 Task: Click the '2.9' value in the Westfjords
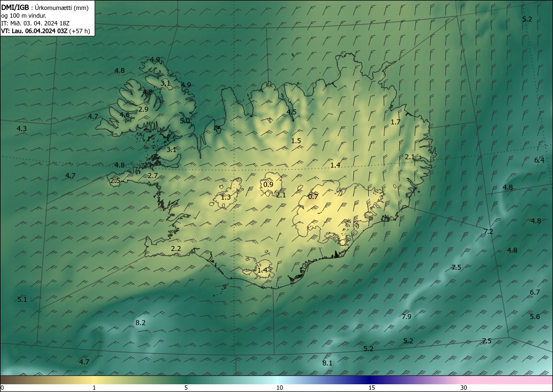(x=143, y=109)
